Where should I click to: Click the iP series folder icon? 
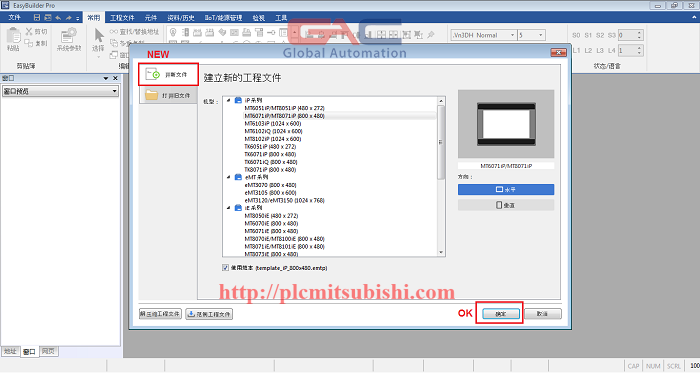click(238, 100)
